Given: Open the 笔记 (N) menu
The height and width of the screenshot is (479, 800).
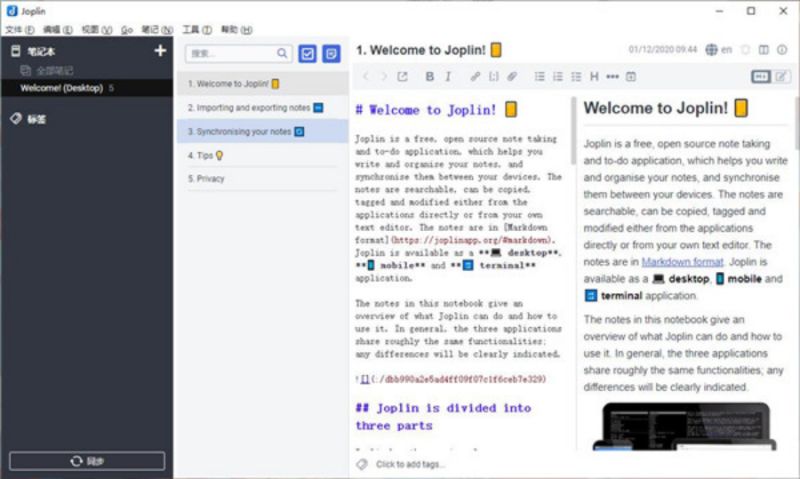Looking at the screenshot, I should click(x=157, y=30).
